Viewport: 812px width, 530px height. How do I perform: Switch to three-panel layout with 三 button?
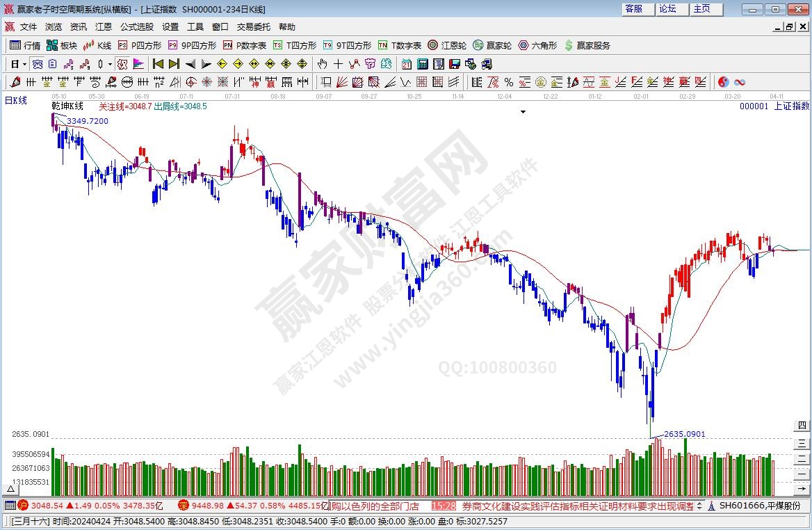coord(802,442)
